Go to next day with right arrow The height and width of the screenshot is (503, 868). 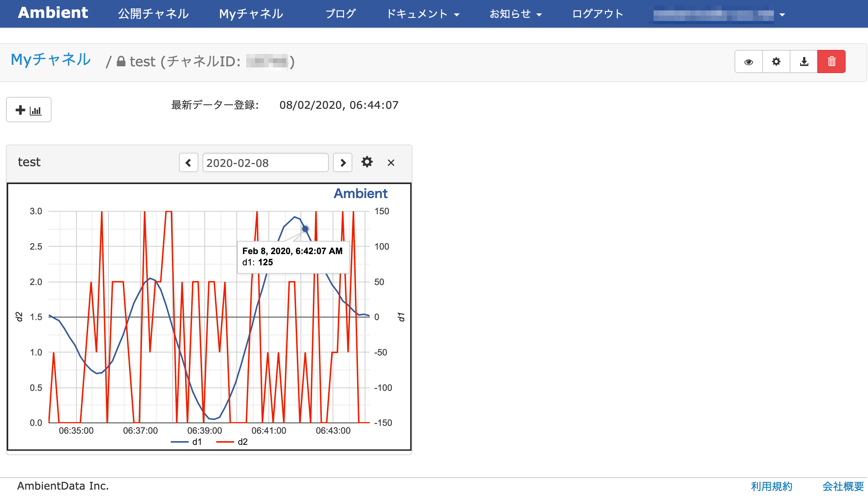pos(342,162)
